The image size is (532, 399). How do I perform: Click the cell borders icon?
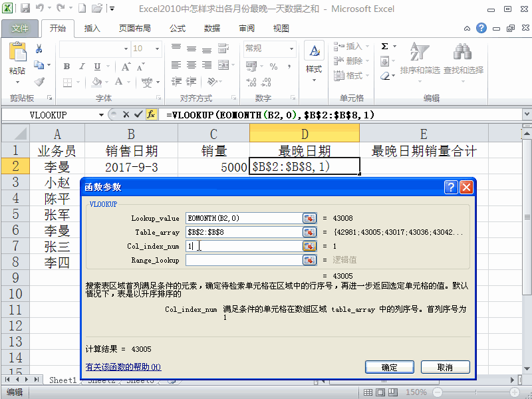pos(68,82)
